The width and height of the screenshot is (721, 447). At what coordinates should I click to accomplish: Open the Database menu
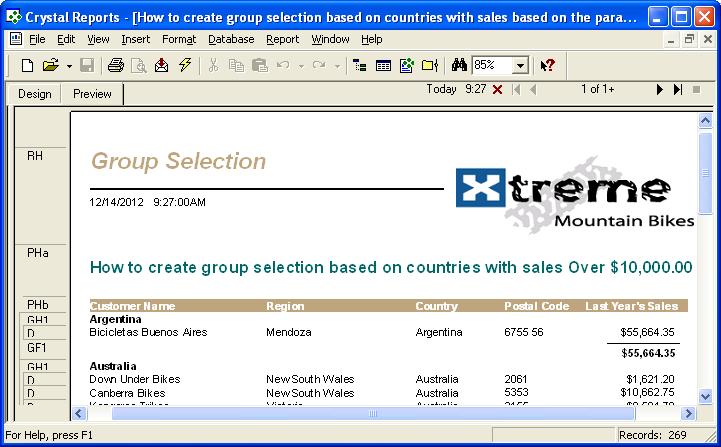coord(231,40)
